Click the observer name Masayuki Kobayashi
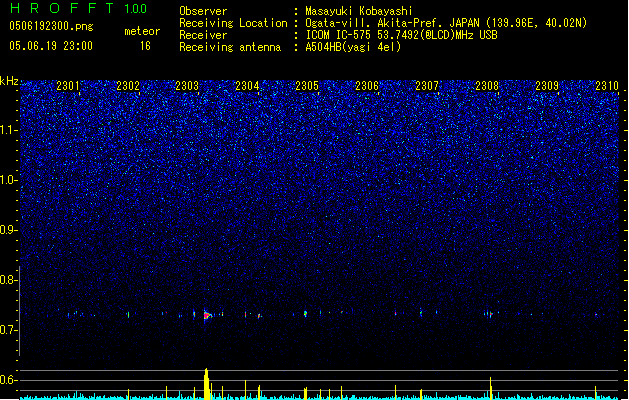 (359, 11)
